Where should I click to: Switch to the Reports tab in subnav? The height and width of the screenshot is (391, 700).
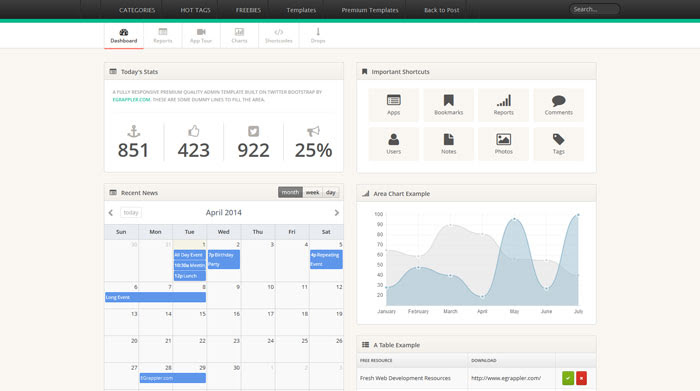click(162, 35)
